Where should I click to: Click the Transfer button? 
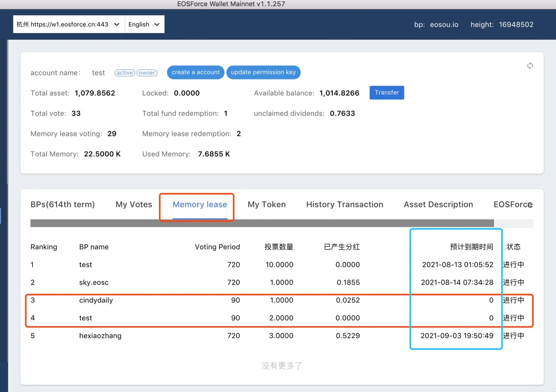(387, 92)
